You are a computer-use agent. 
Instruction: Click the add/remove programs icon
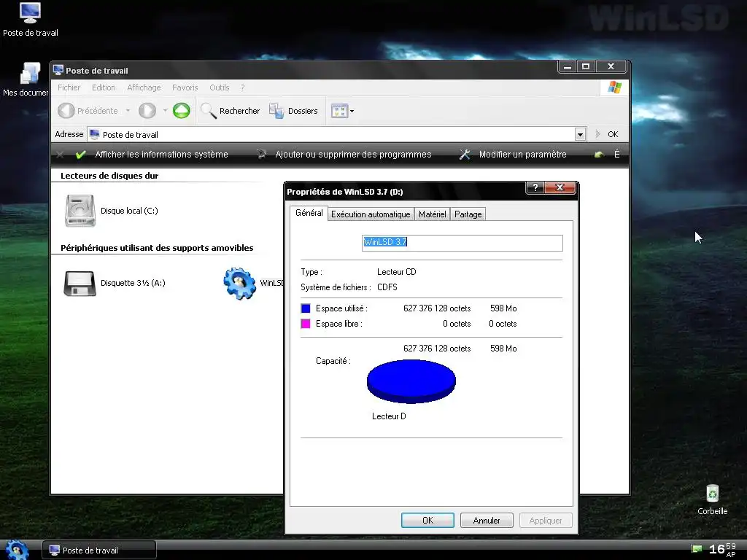(x=261, y=155)
